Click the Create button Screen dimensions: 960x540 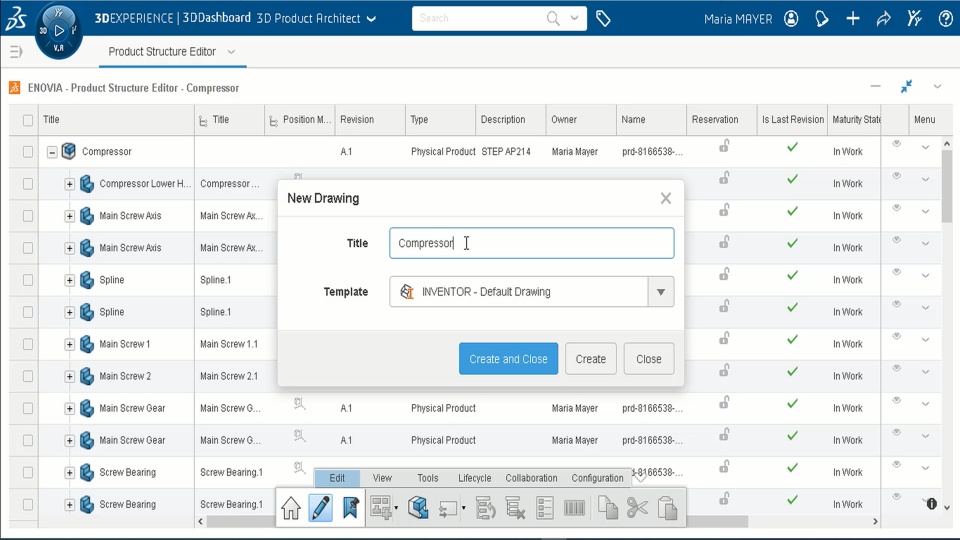pos(590,359)
